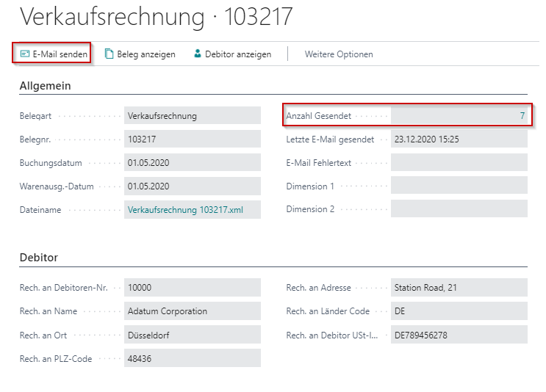Collapse the Debitor section header

pyautogui.click(x=38, y=258)
